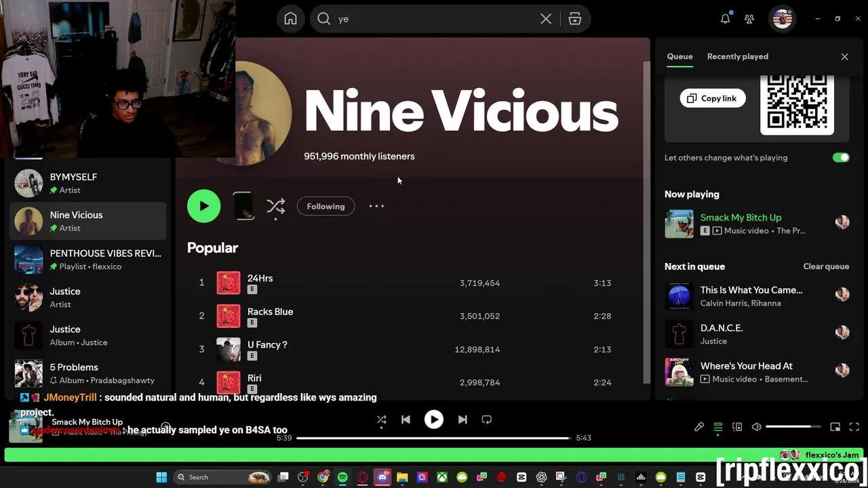Click the U Fancy ? album cover

[x=229, y=349]
